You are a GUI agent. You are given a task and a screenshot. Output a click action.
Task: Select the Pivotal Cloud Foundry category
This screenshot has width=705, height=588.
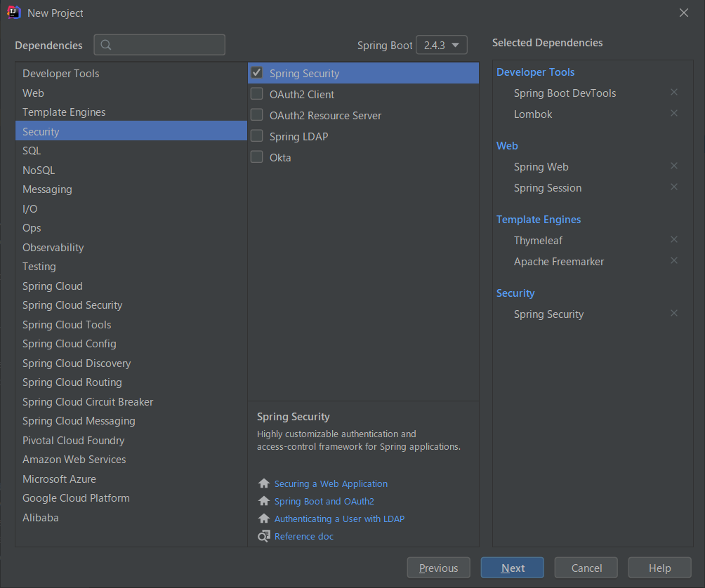[131, 441]
